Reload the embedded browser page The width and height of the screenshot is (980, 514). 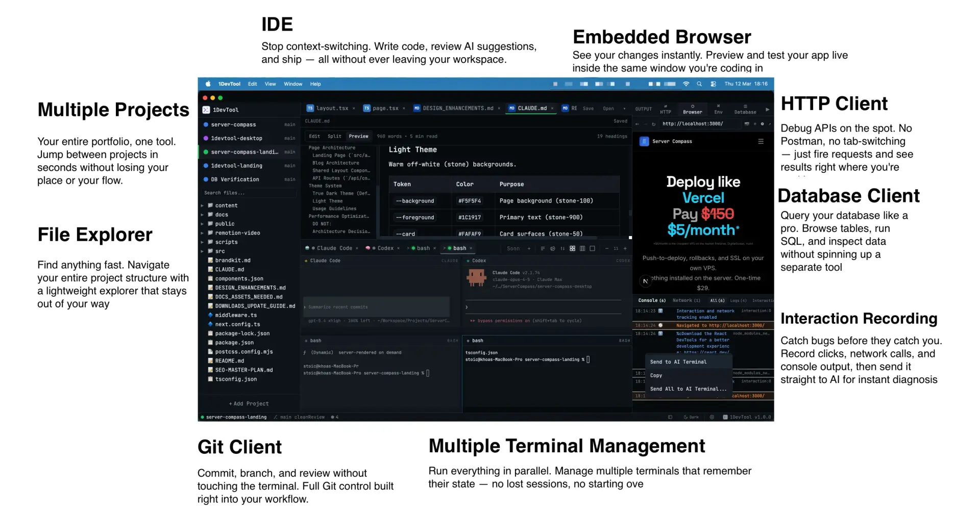(x=654, y=124)
